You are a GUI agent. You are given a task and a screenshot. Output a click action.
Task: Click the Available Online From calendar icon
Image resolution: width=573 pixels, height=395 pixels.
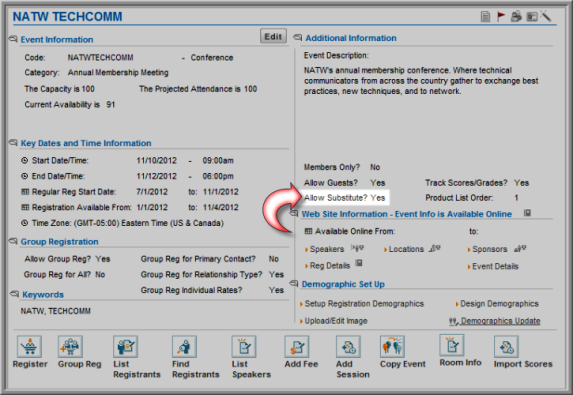tap(308, 231)
